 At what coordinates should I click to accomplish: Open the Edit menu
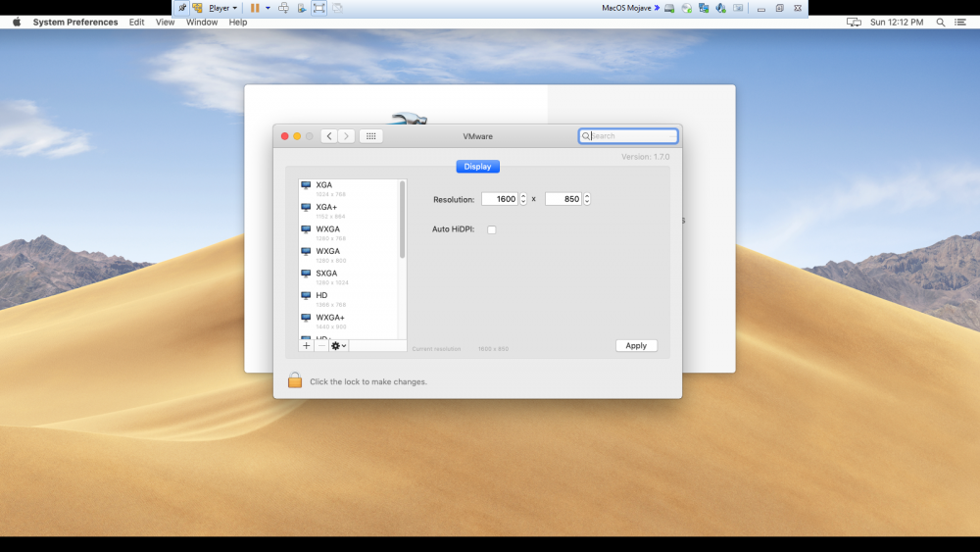coord(136,22)
